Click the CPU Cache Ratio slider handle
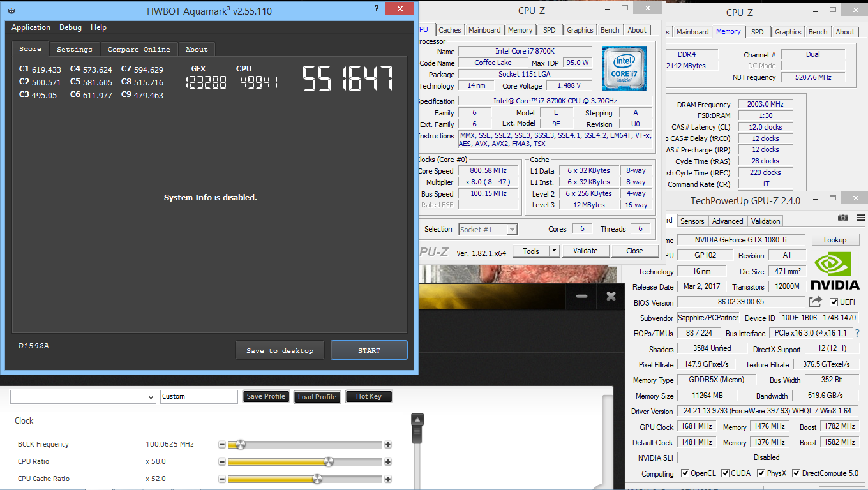Viewport: 868px width, 490px height. pos(317,479)
